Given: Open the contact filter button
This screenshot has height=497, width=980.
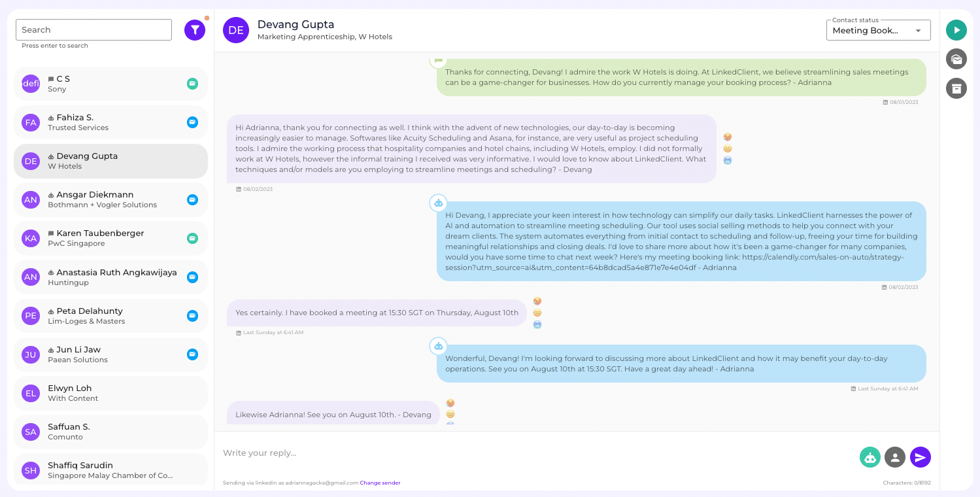Looking at the screenshot, I should coord(195,30).
